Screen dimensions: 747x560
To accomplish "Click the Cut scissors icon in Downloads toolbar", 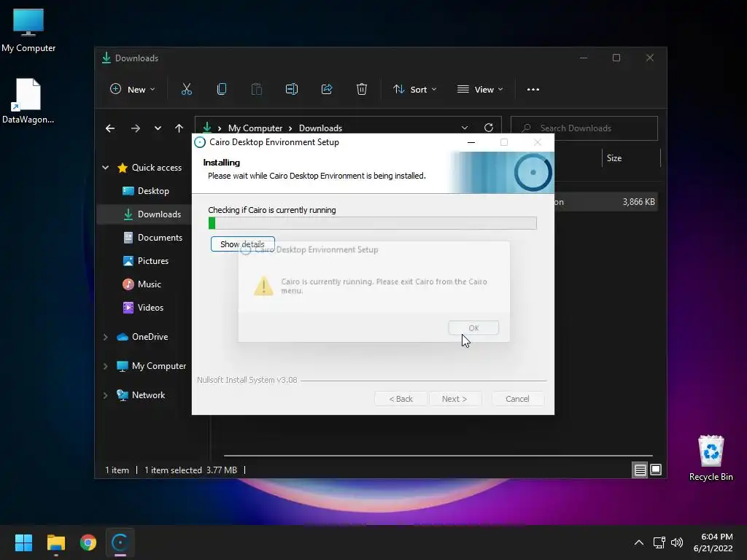I will point(186,89).
